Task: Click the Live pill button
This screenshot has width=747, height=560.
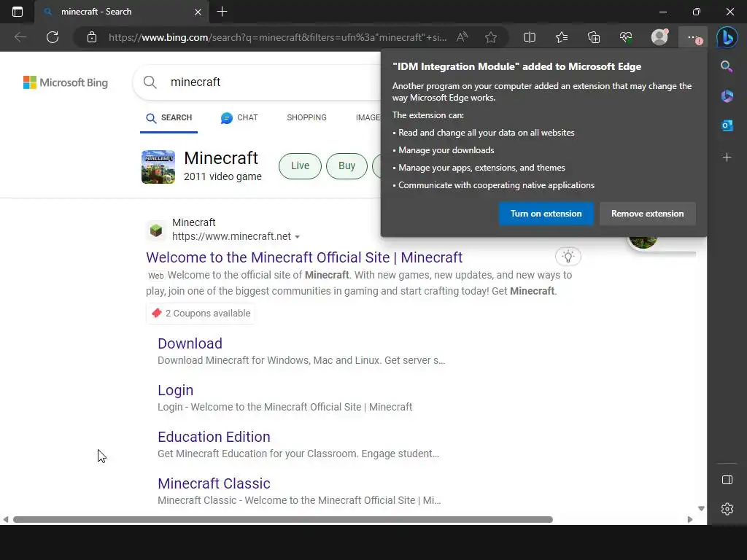Action: pos(300,166)
